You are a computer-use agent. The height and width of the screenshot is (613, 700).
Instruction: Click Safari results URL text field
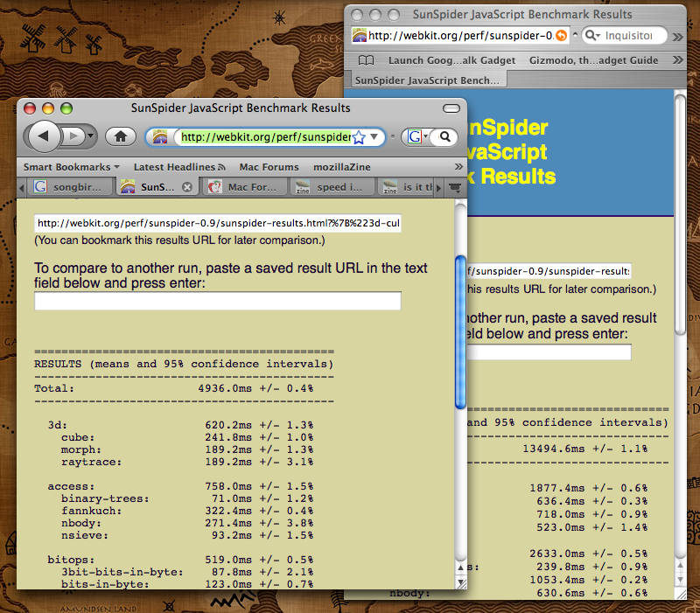pyautogui.click(x=549, y=271)
